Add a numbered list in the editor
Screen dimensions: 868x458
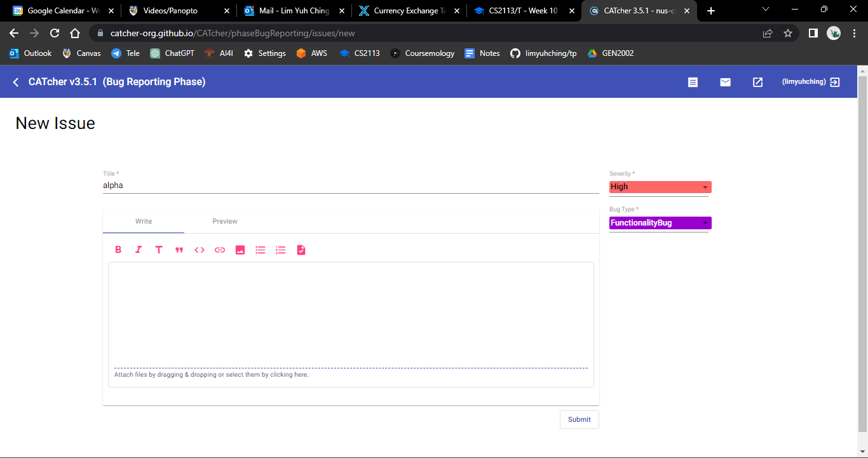[x=281, y=250]
